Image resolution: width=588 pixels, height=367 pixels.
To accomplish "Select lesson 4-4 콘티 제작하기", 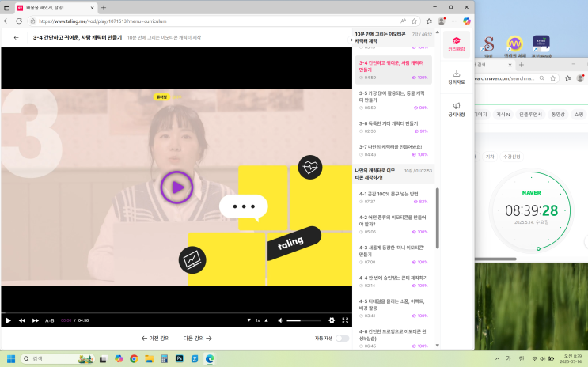I will [x=393, y=282].
